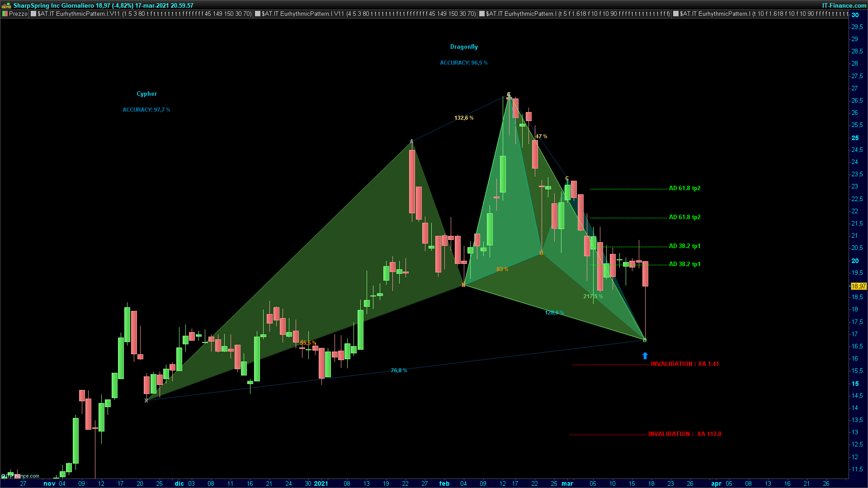Viewport: 868px width, 488px height.
Task: Click the yellow 18,97 current price tag
Action: [x=859, y=286]
